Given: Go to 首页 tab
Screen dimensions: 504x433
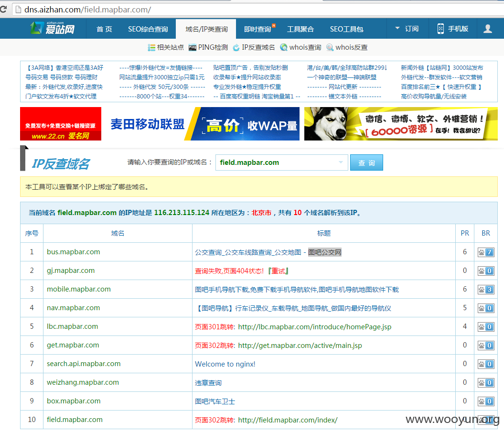Looking at the screenshot, I should pyautogui.click(x=104, y=29).
